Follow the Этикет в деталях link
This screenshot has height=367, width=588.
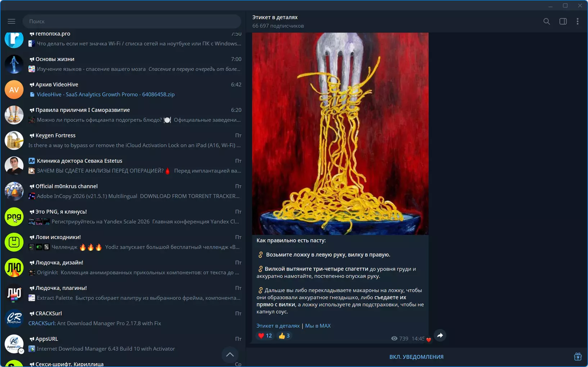(x=278, y=326)
